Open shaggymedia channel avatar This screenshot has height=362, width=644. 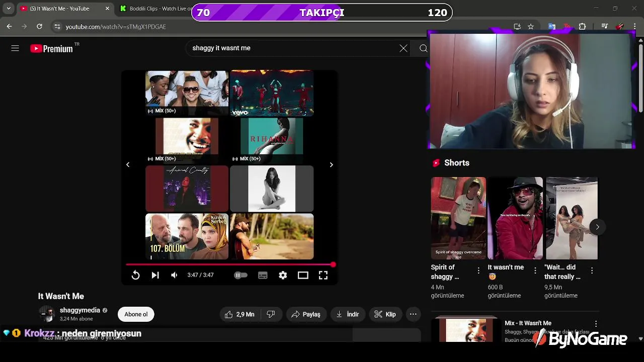click(x=47, y=314)
